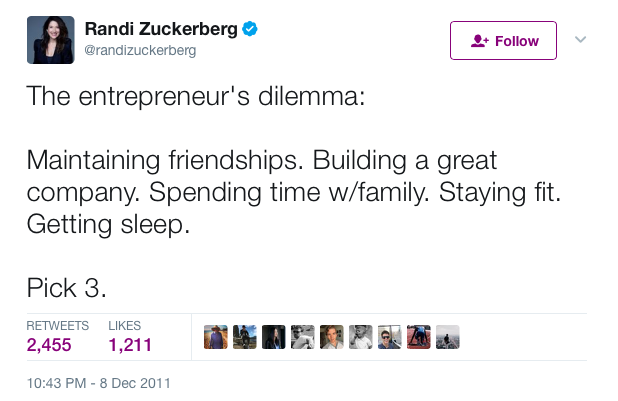Open avatar of smiling man in sunglasses by window
Viewport: 618px width, 401px height.
tap(389, 337)
